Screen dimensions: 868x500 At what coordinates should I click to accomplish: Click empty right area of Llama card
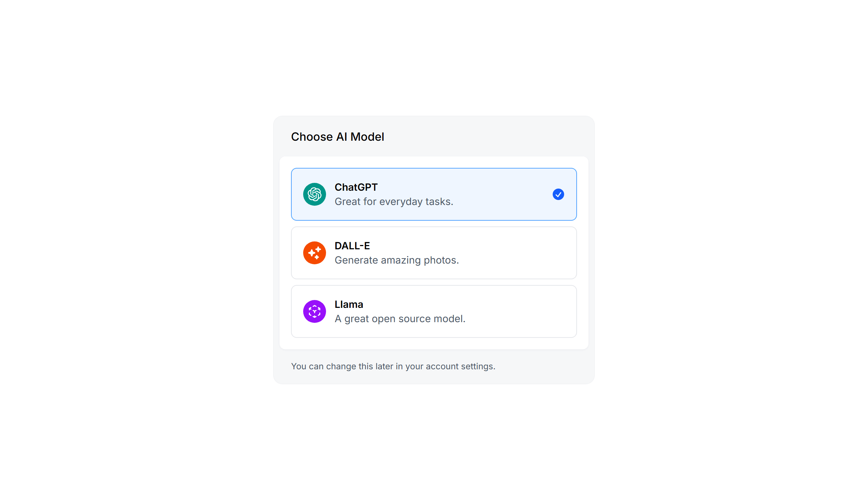[x=522, y=311]
